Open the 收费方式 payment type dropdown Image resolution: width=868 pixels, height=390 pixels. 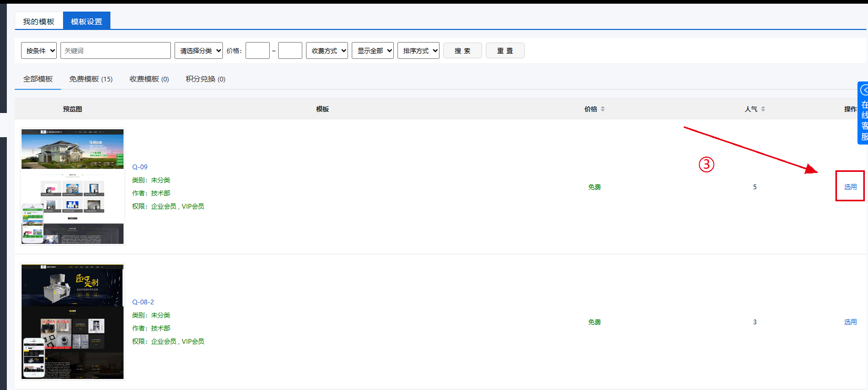click(327, 50)
